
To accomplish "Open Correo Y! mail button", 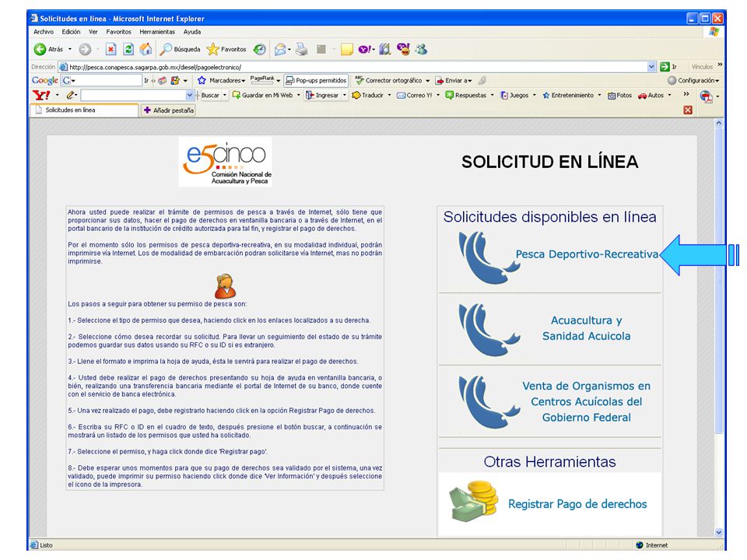I will click(x=415, y=95).
